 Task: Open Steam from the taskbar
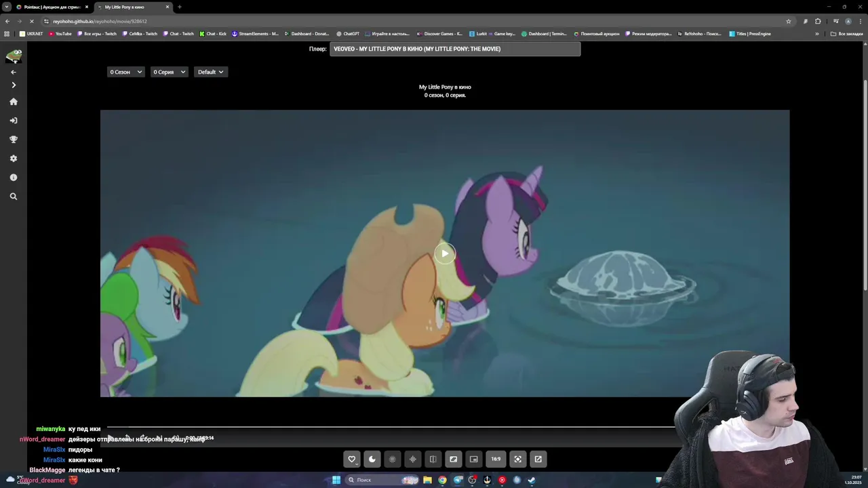click(532, 480)
